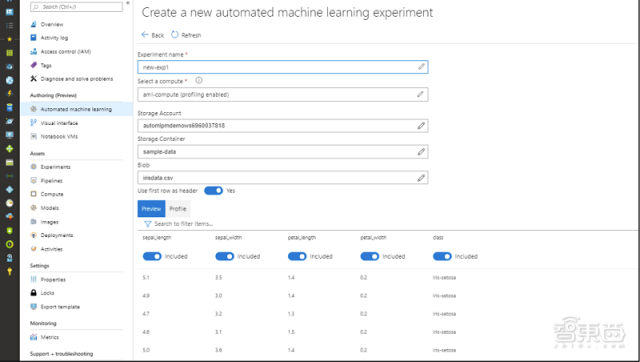
Task: Open Experiments in the sidebar
Action: (x=56, y=167)
